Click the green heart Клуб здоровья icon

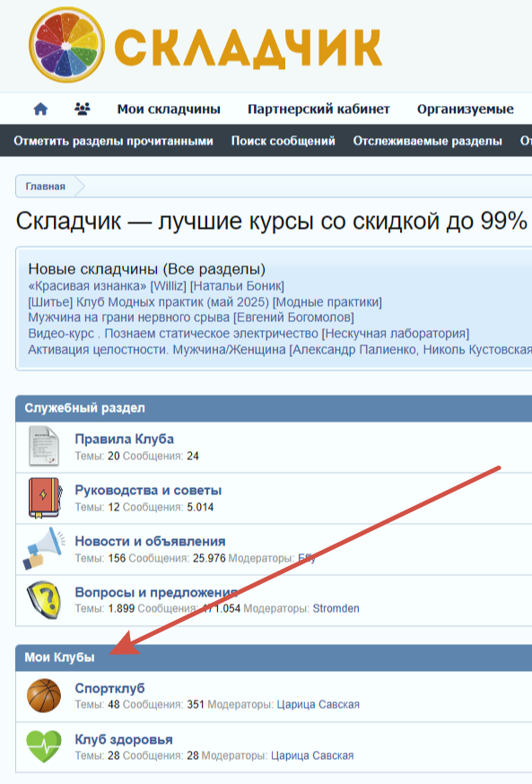44,746
